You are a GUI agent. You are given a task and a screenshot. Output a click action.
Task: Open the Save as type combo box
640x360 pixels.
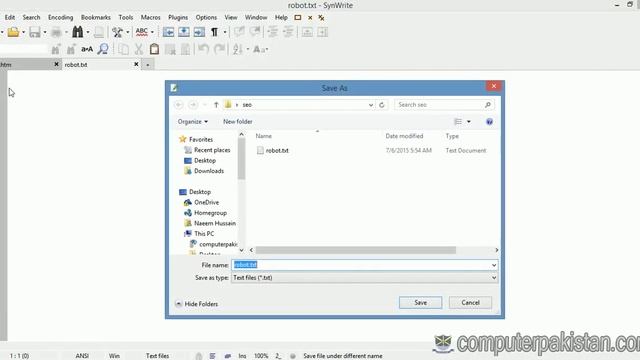(x=364, y=278)
